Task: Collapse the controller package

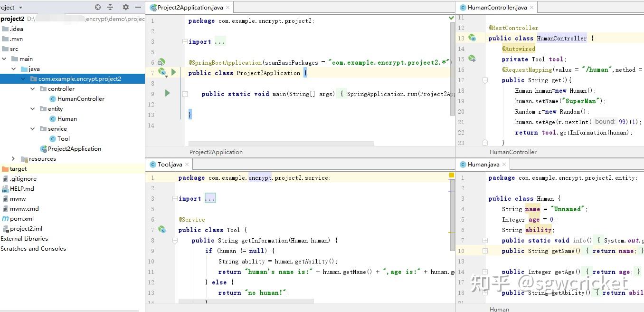Action: [x=32, y=88]
